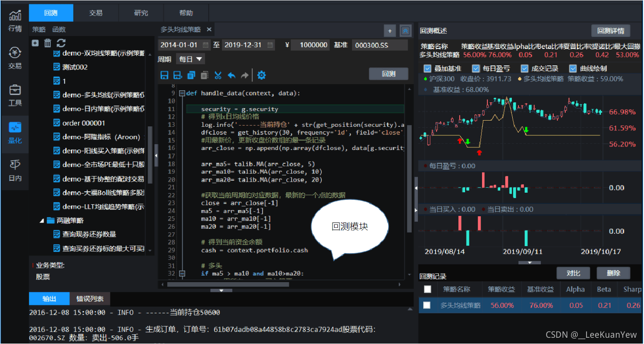644x344 pixels.
Task: Open the end date calendar picker
Action: click(270, 45)
